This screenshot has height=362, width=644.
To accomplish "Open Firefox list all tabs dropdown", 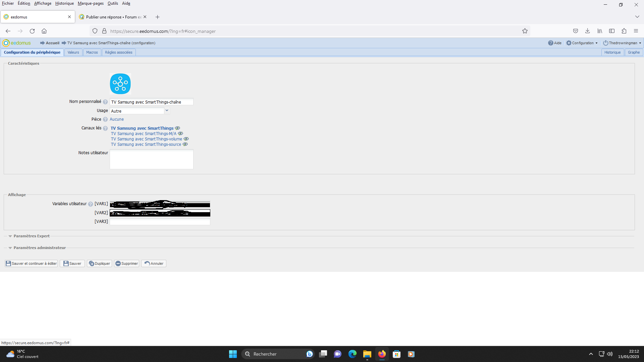I will click(x=637, y=17).
